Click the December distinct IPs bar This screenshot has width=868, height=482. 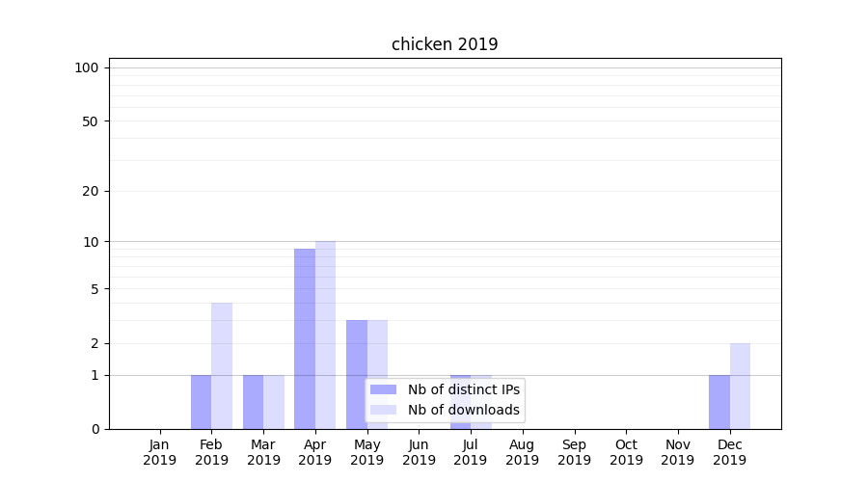click(x=719, y=402)
